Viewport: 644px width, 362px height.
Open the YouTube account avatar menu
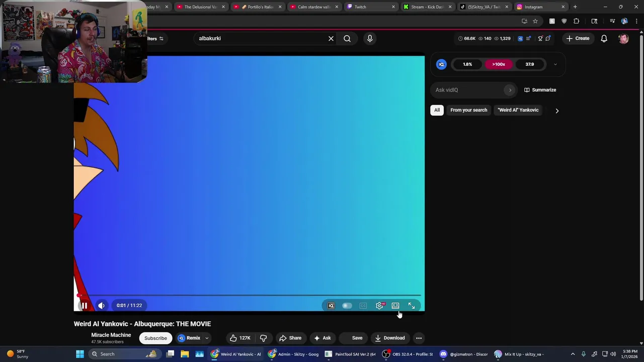click(624, 39)
